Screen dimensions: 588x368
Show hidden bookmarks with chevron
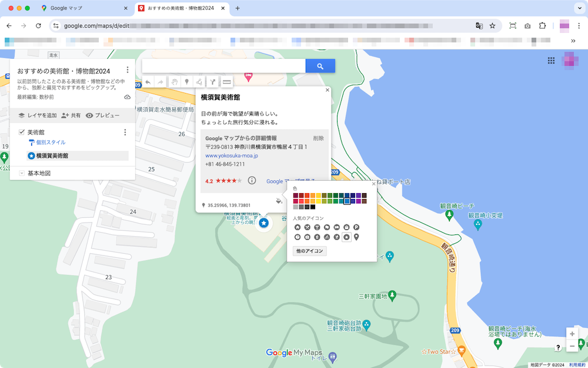(573, 41)
